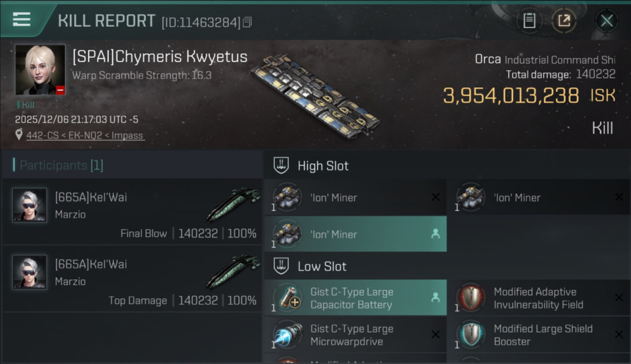Open the 442-CS location link

pos(85,136)
